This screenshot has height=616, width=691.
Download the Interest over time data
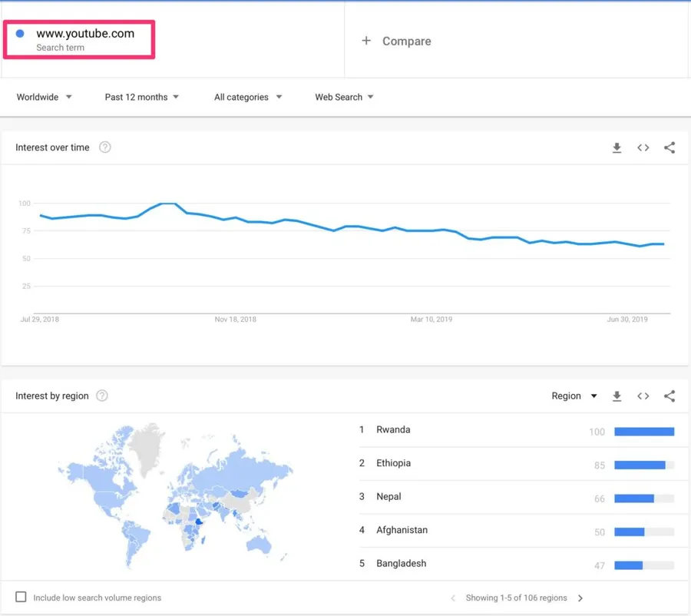(617, 148)
